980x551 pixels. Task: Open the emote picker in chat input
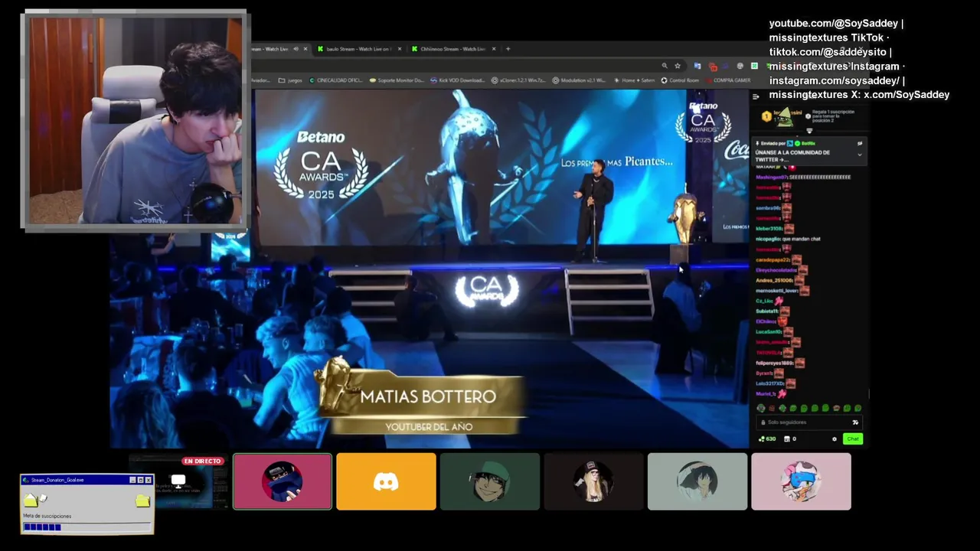click(855, 422)
